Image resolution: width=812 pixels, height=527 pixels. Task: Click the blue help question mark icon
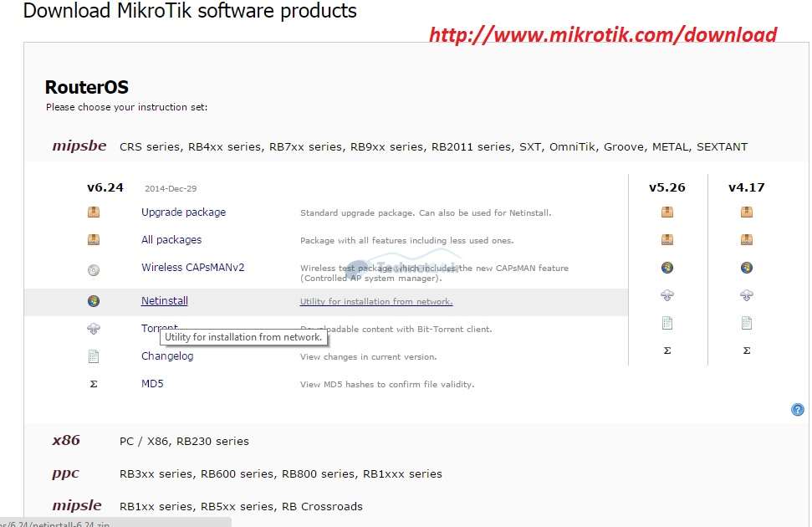pos(798,410)
